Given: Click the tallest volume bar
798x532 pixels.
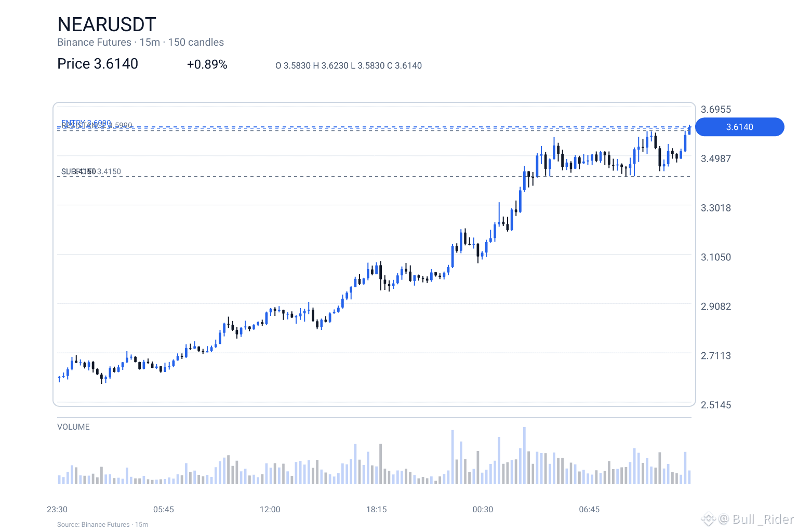Looking at the screenshot, I should [x=524, y=456].
